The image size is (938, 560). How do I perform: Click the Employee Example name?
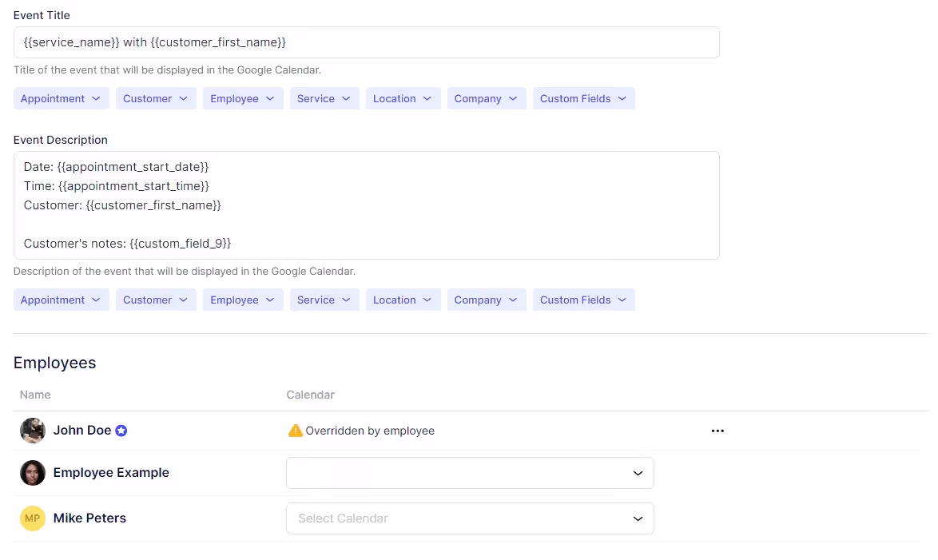click(111, 473)
